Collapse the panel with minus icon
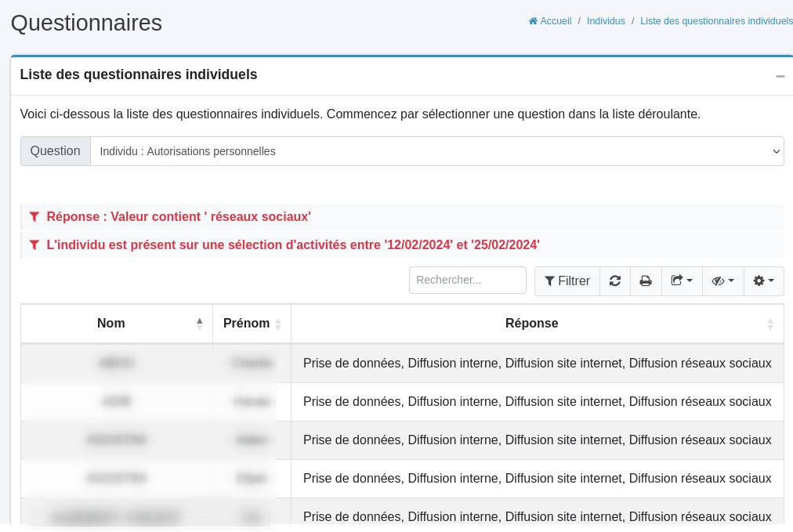 pos(780,76)
